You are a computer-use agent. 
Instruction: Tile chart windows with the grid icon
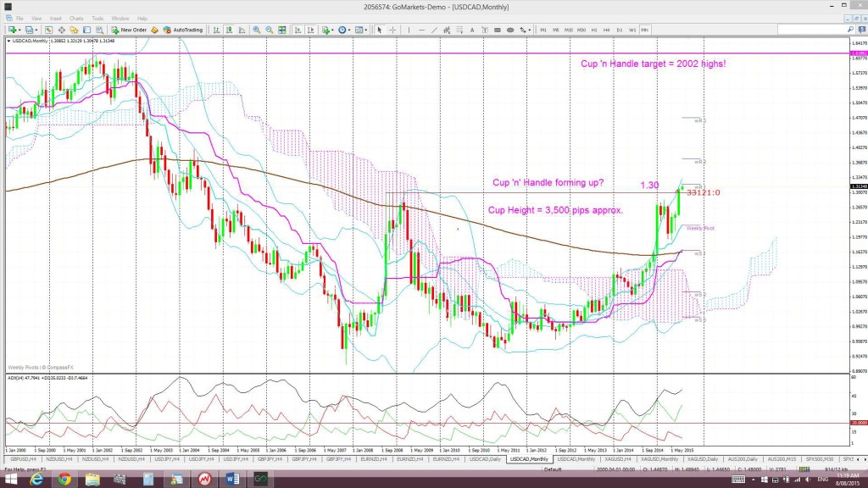click(x=281, y=30)
